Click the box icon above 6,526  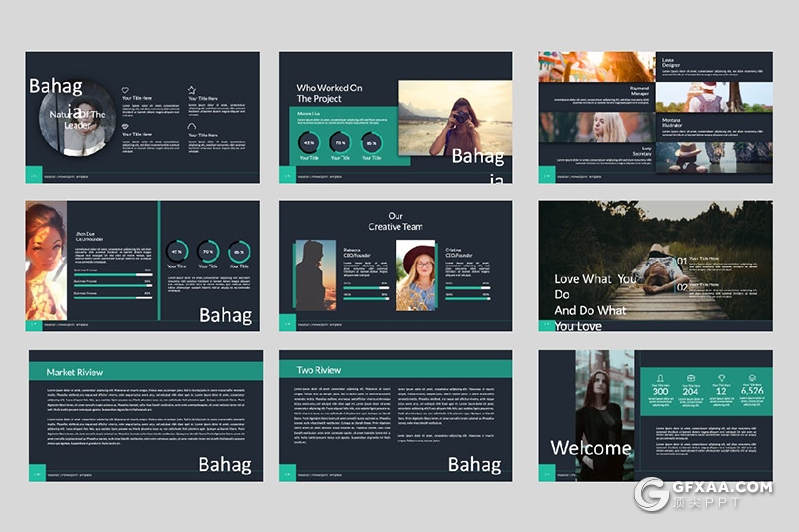752,378
